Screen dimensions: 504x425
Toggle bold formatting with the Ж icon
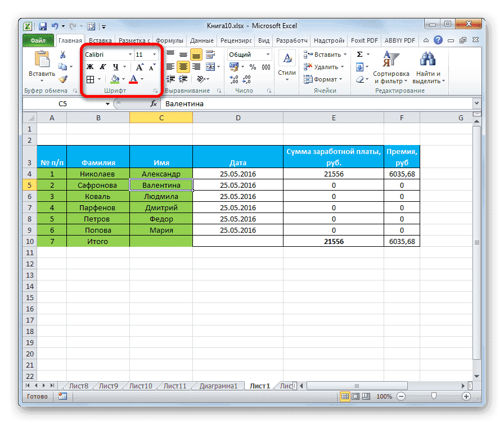[x=89, y=66]
